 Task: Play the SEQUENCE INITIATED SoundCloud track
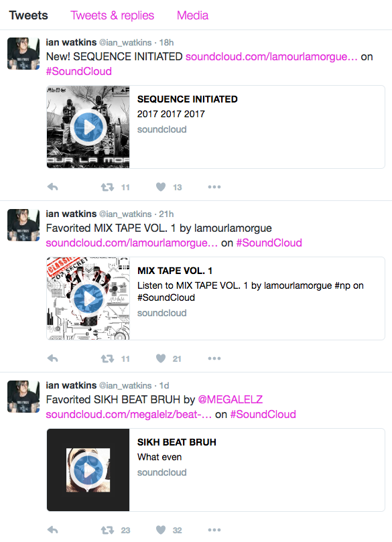(x=88, y=127)
